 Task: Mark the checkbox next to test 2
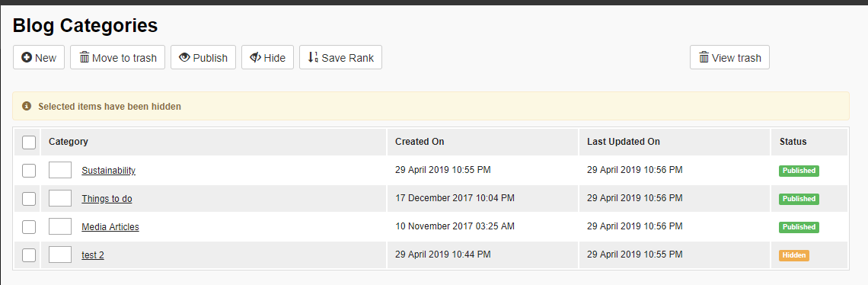29,255
